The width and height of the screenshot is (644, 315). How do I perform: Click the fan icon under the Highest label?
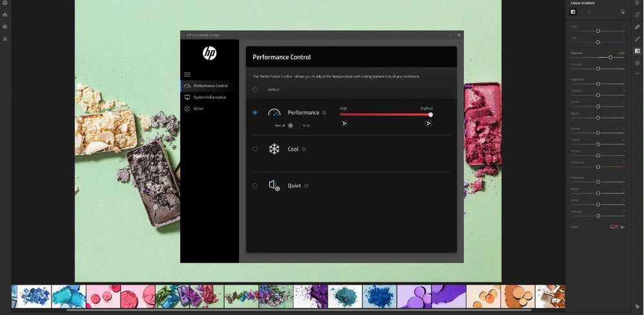pos(428,123)
